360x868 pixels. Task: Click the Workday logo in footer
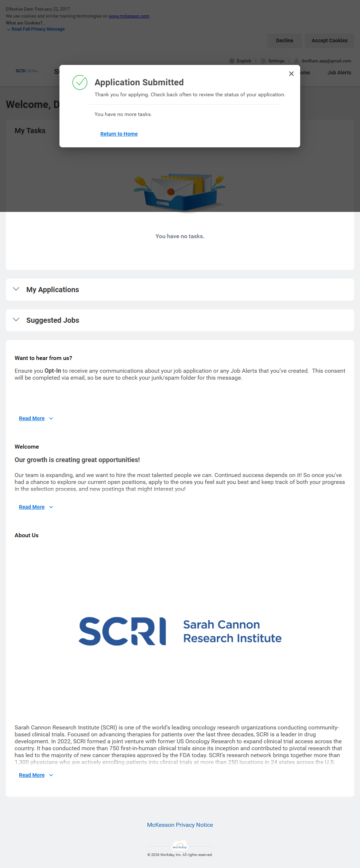coord(180,846)
